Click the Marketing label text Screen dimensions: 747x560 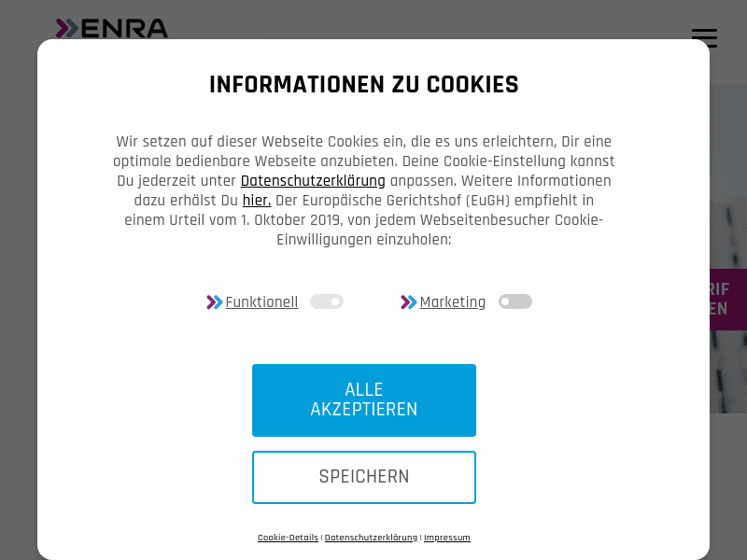point(453,301)
